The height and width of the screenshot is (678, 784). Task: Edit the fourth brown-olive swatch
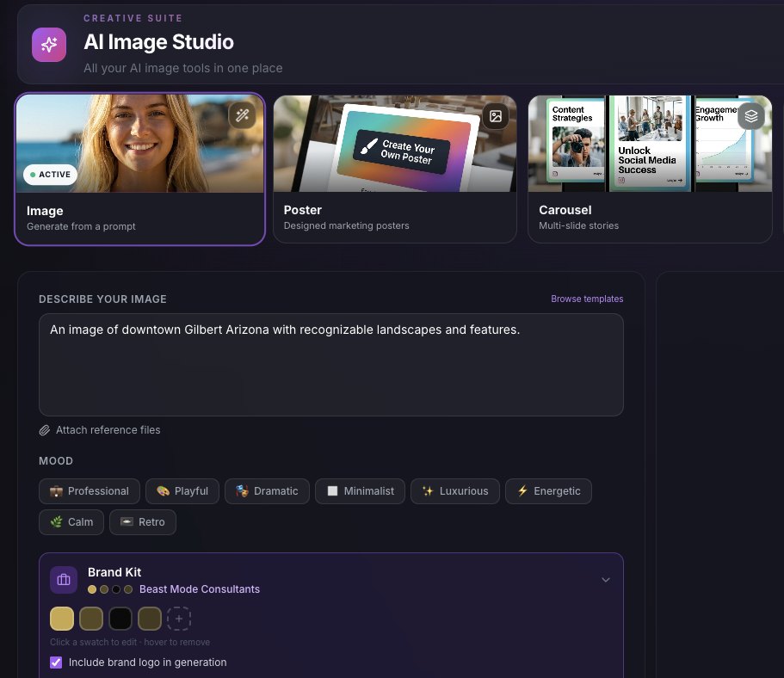[x=150, y=619]
